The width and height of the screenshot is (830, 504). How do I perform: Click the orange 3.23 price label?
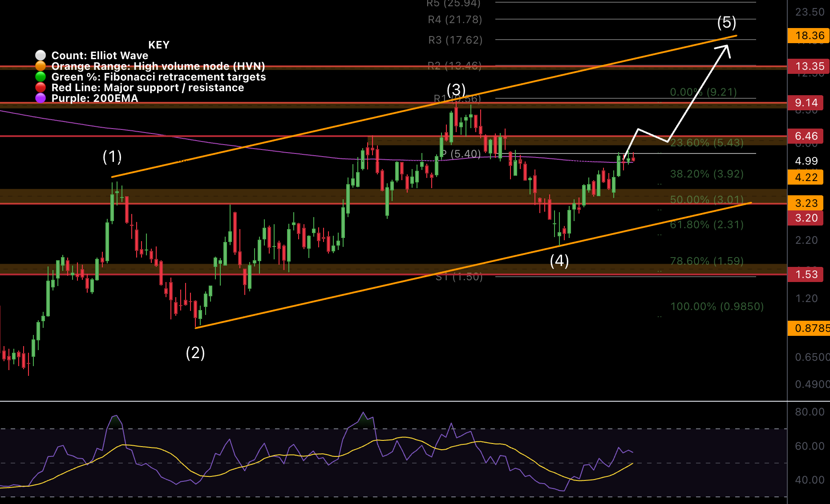pyautogui.click(x=806, y=203)
